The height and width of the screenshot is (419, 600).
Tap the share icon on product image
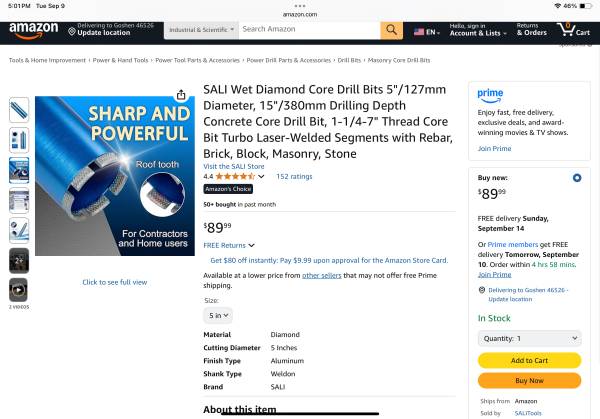(x=181, y=95)
